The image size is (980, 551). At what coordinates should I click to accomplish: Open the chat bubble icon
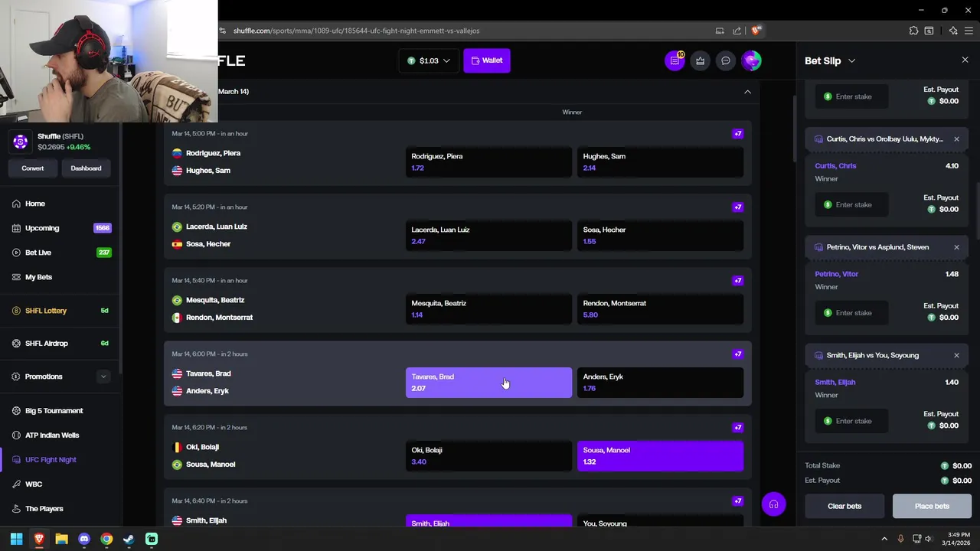[726, 60]
